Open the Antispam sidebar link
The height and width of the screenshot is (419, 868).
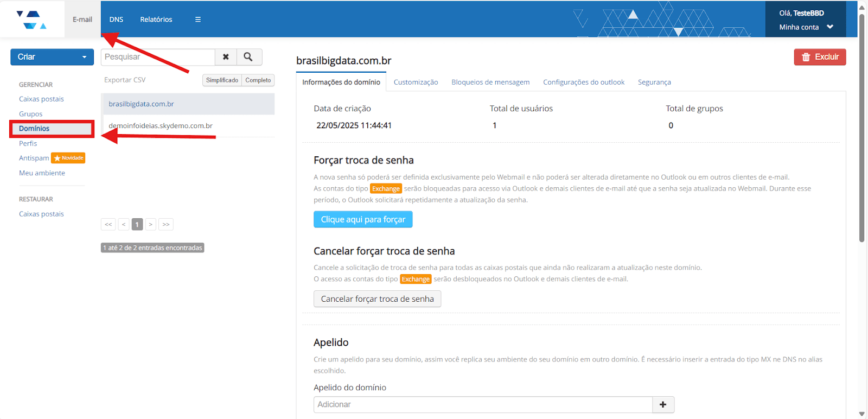point(34,158)
